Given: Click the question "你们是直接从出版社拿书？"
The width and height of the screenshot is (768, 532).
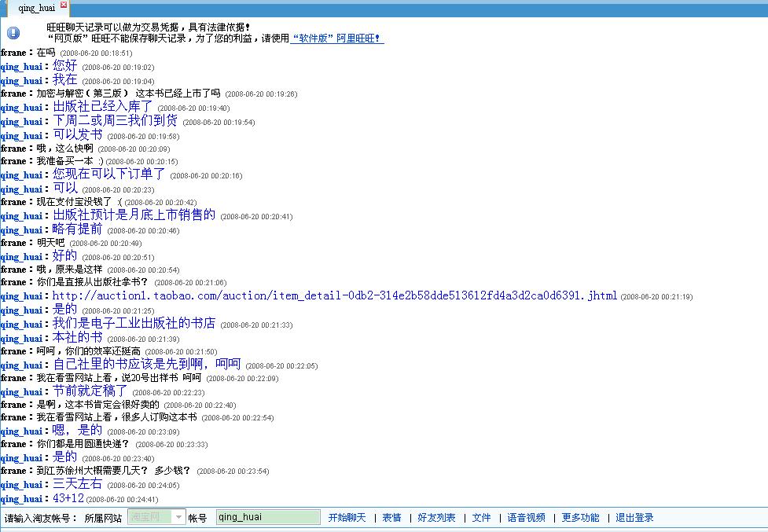Looking at the screenshot, I should (93, 282).
